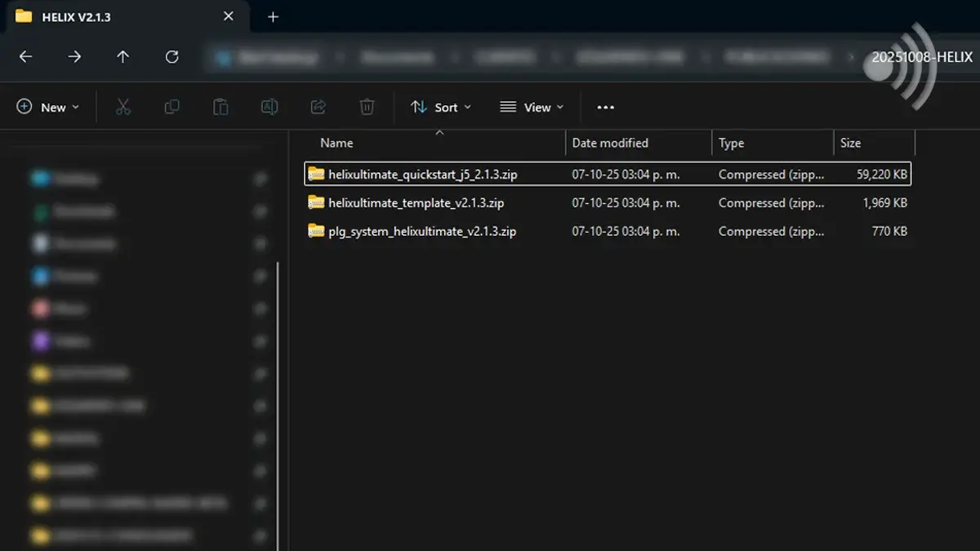Image resolution: width=980 pixels, height=551 pixels.
Task: Select plg_system_helixultimate_v2.1.3.zip file
Action: [x=421, y=231]
